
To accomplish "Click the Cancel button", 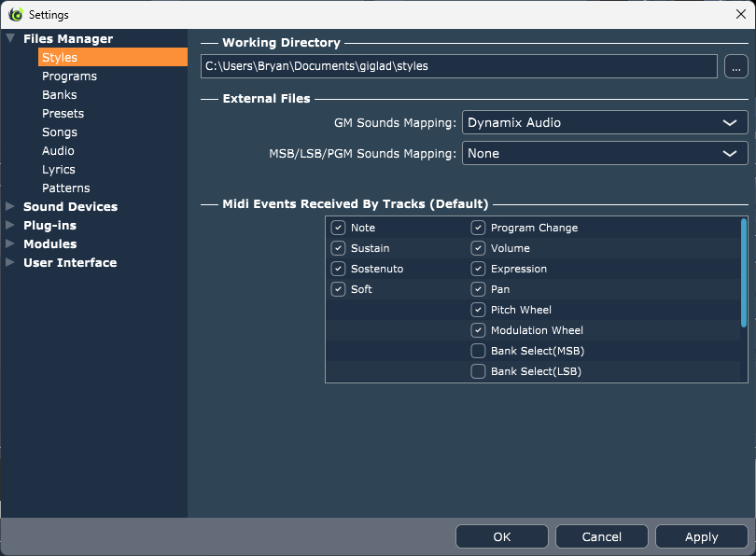I will click(602, 536).
